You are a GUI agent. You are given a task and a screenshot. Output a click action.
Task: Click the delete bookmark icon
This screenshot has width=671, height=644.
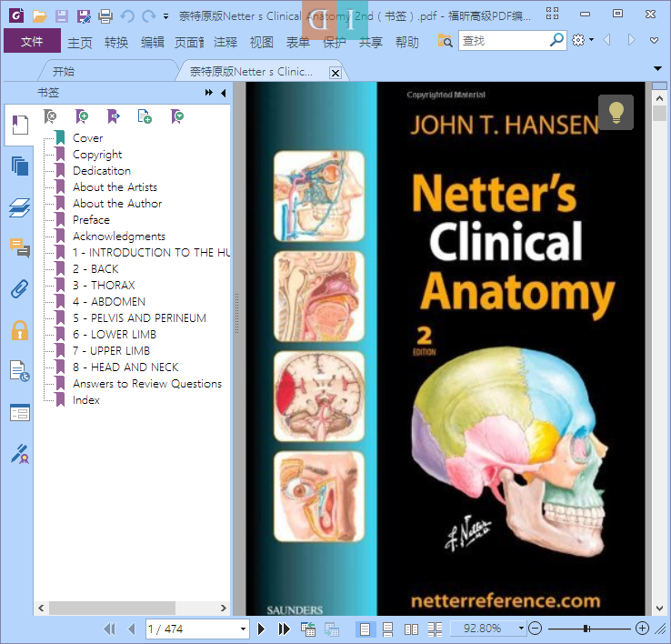pos(50,116)
